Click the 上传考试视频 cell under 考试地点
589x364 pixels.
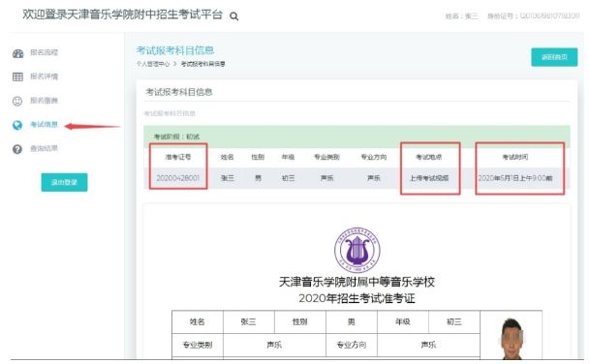pos(429,178)
